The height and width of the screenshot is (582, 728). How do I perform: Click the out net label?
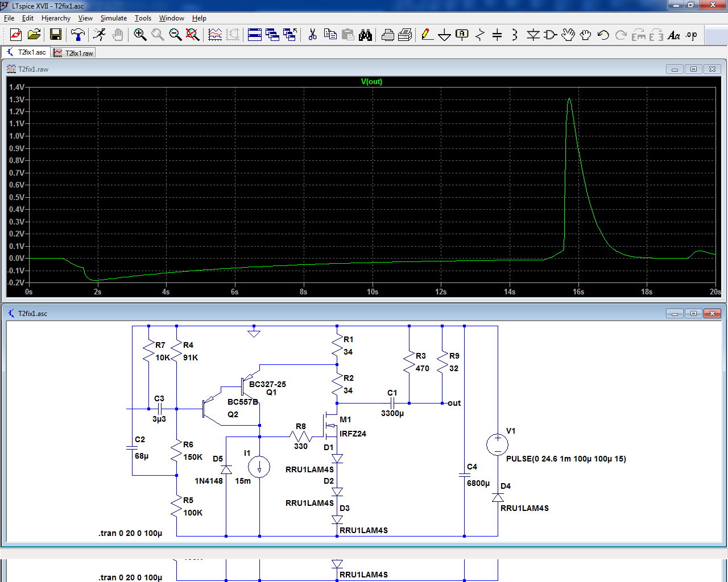click(x=454, y=403)
